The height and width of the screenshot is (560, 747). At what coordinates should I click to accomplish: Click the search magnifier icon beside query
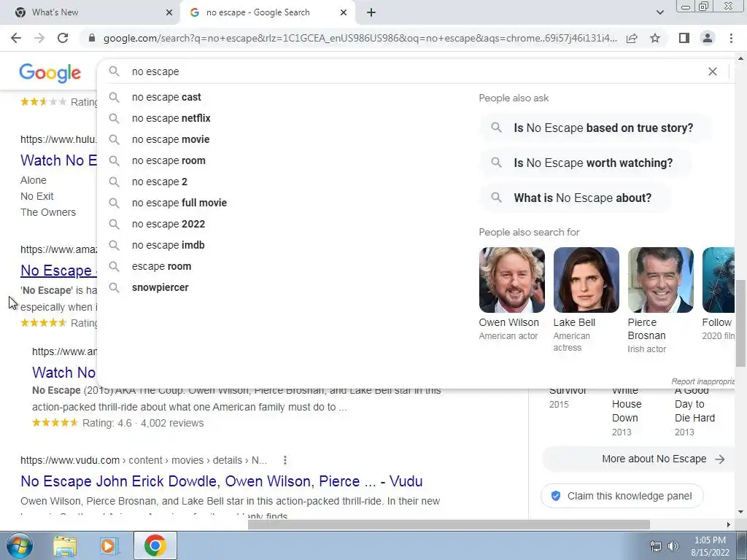click(x=114, y=71)
